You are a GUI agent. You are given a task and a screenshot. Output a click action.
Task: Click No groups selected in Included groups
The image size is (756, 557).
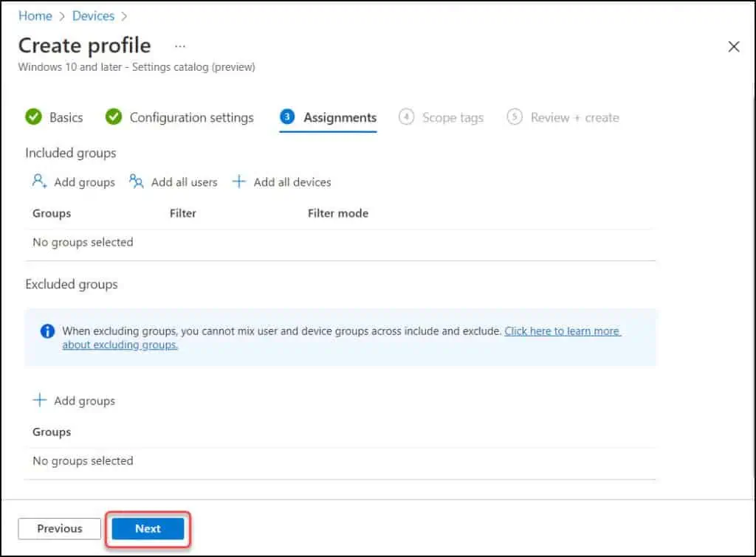83,242
